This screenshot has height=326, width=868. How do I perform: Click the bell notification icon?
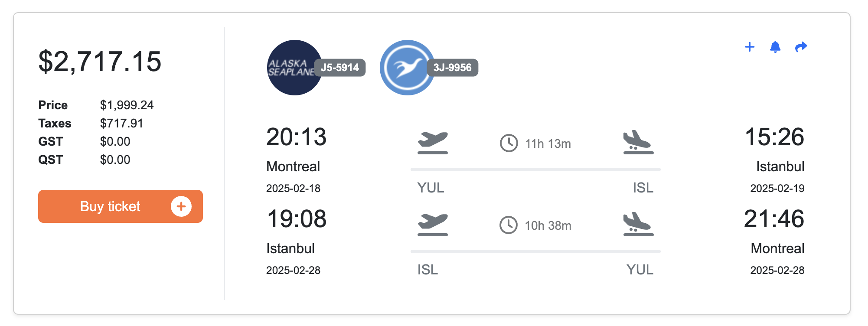[776, 48]
